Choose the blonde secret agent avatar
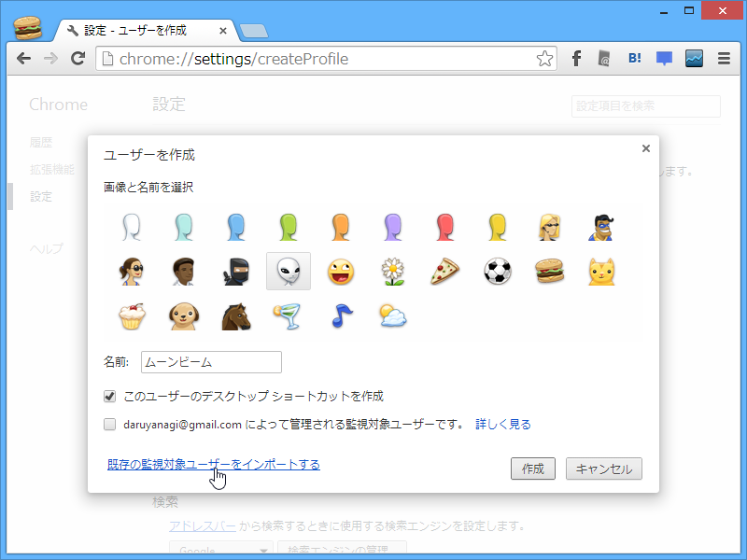The width and height of the screenshot is (747, 560). (x=550, y=227)
